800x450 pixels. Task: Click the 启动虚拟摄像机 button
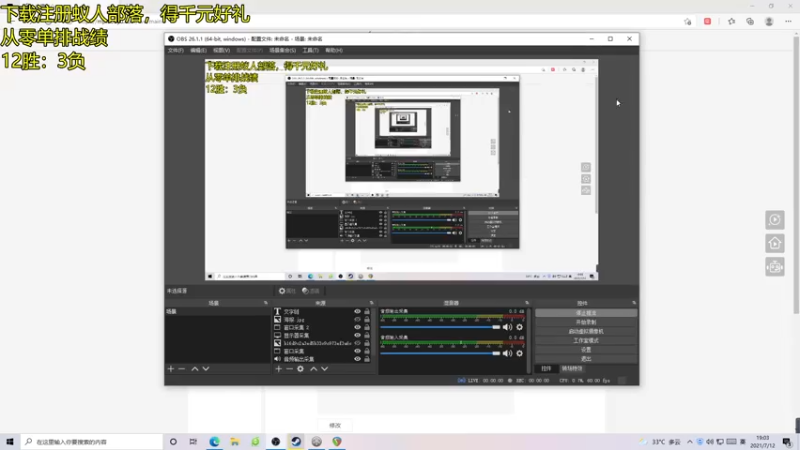coord(586,332)
